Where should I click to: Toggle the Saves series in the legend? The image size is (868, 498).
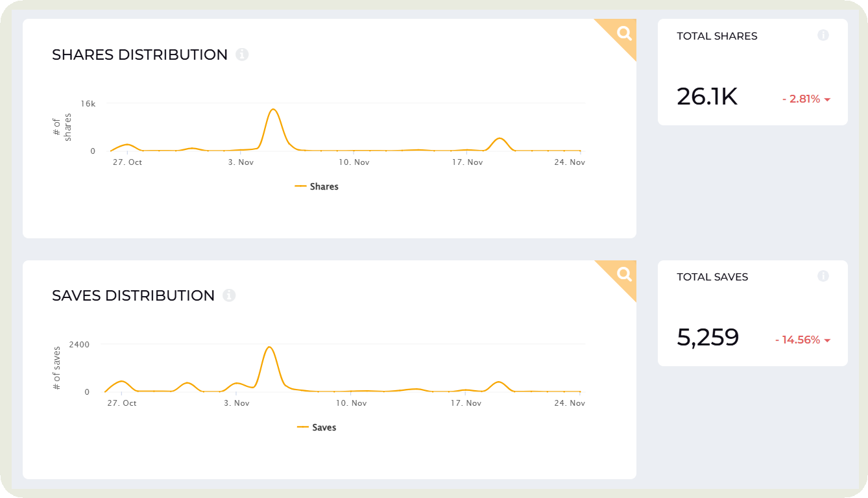coord(317,427)
